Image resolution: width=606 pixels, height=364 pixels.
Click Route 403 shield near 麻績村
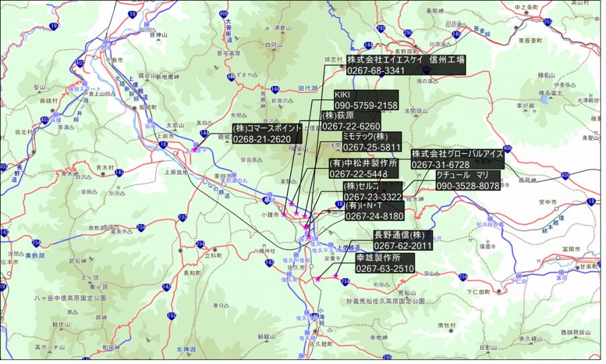coord(44,120)
